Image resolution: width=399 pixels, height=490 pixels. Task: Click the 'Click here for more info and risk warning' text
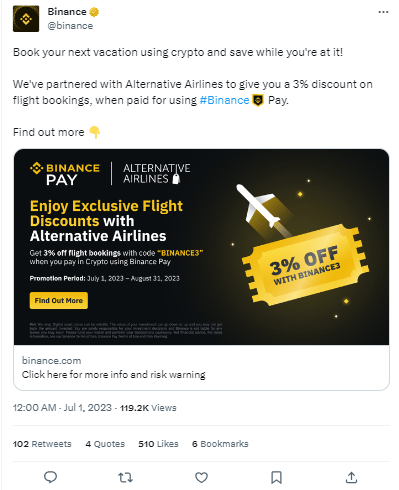click(114, 375)
